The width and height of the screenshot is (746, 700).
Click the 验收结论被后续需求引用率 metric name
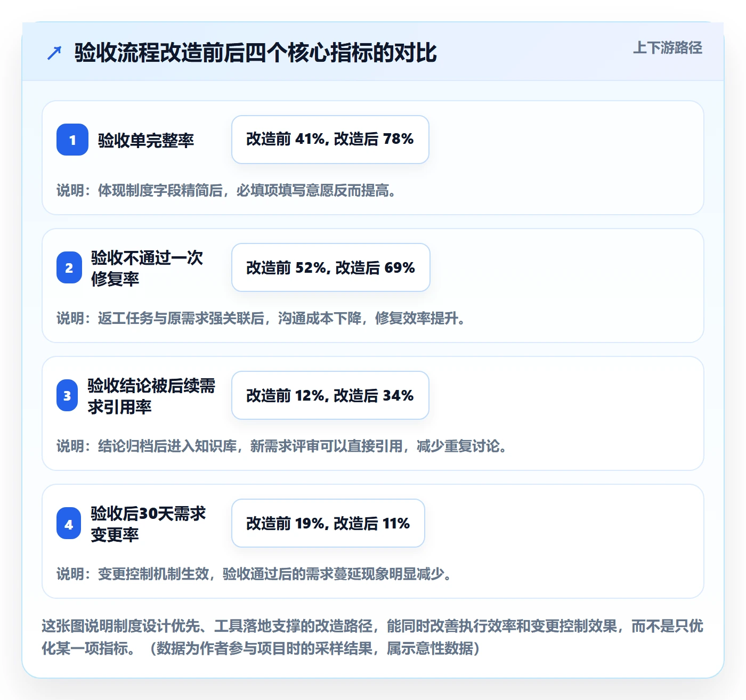click(x=151, y=396)
